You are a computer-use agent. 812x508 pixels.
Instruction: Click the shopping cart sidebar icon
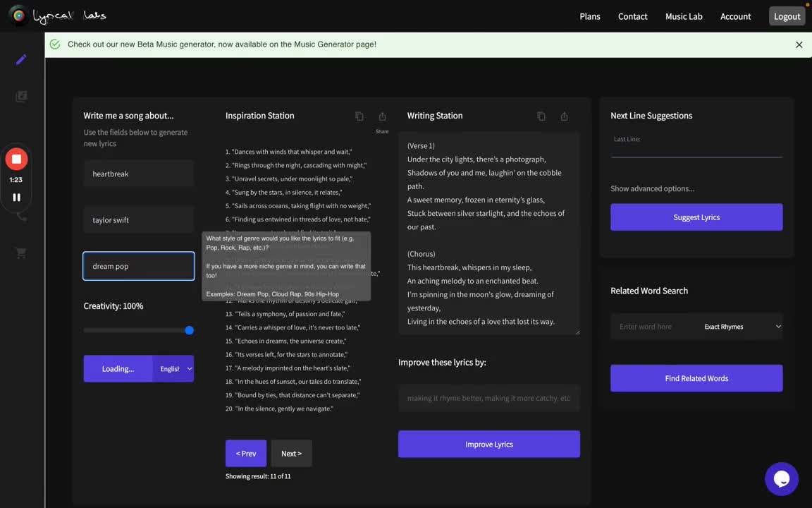point(21,253)
